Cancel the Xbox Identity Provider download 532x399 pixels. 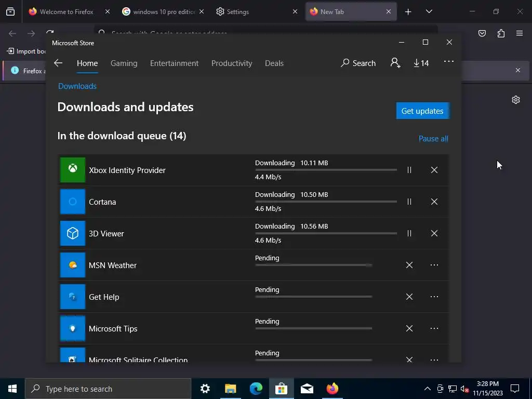pyautogui.click(x=434, y=170)
